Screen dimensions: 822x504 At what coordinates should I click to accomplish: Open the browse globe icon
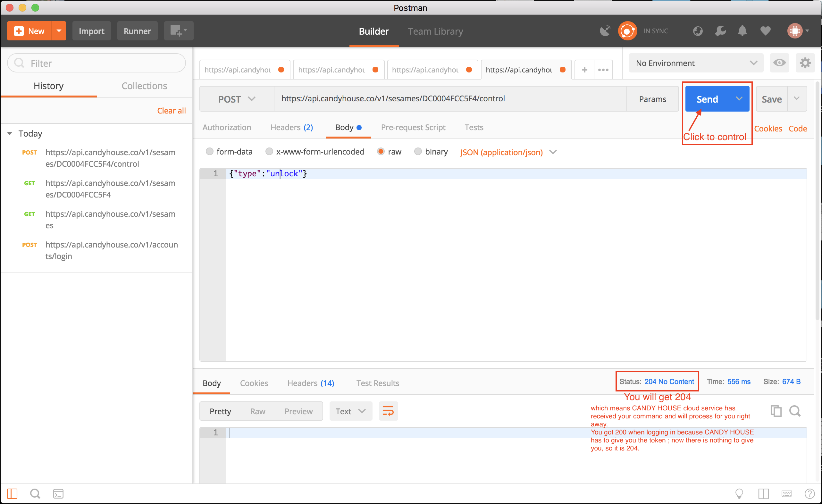(698, 31)
